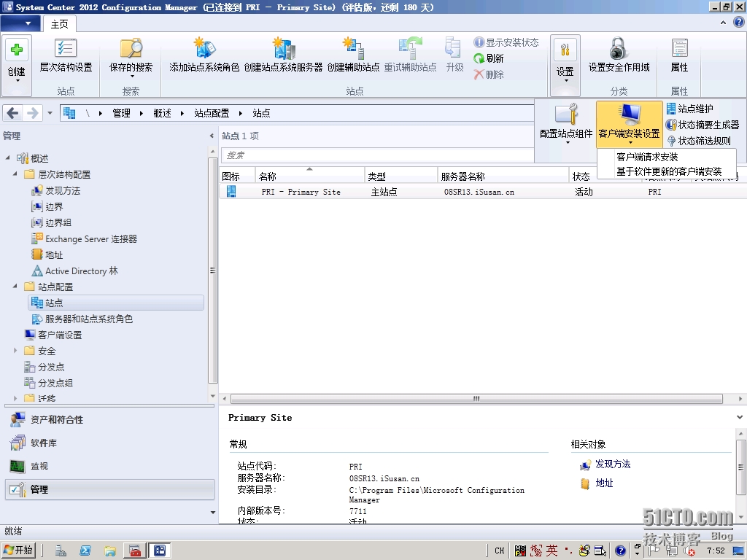Image resolution: width=747 pixels, height=560 pixels.
Task: Click the taskbar help tray icon
Action: tap(620, 551)
